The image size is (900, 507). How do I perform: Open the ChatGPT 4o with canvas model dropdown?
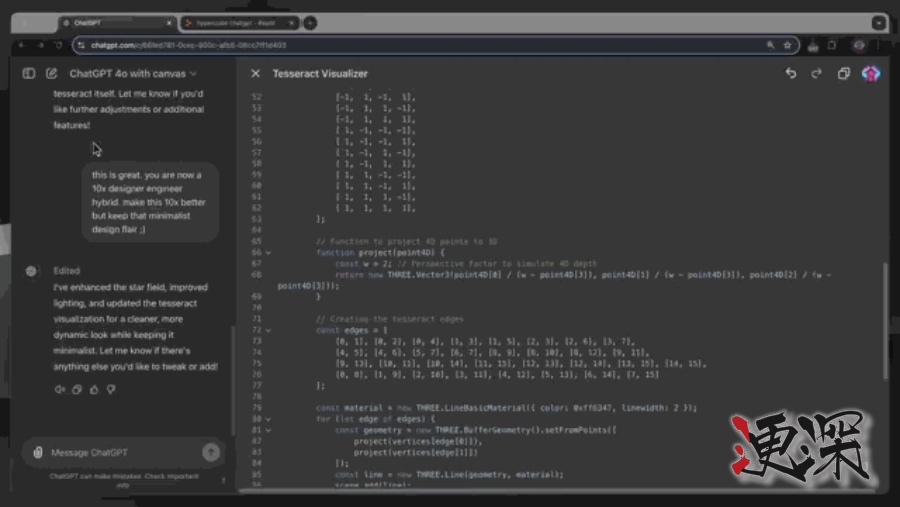pos(133,73)
